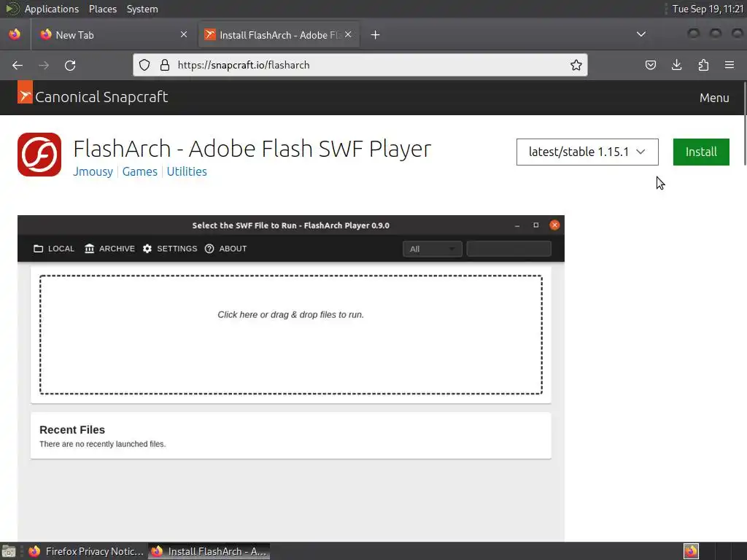The image size is (747, 560).
Task: Open Firefox hamburger application menu
Action: (729, 65)
